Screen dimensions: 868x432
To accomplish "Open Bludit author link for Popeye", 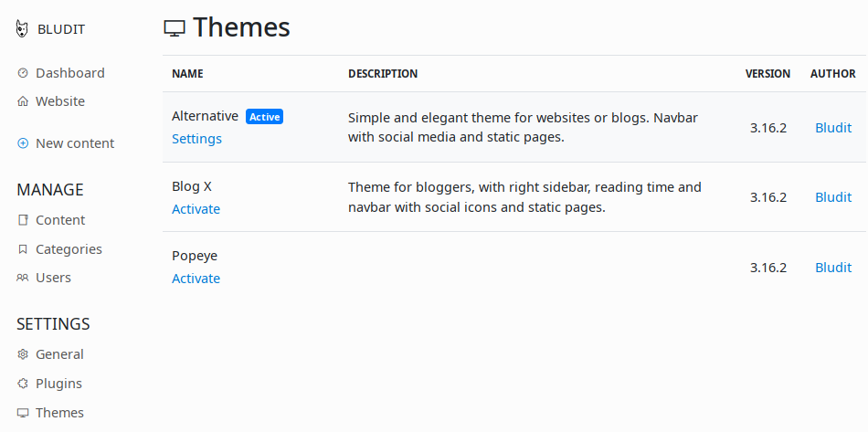I will click(x=833, y=268).
